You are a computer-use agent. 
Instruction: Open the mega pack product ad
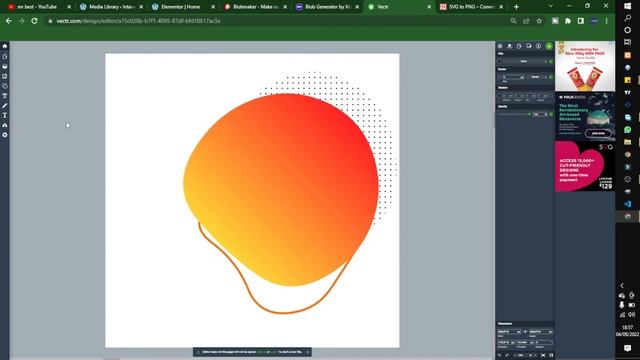[x=585, y=66]
